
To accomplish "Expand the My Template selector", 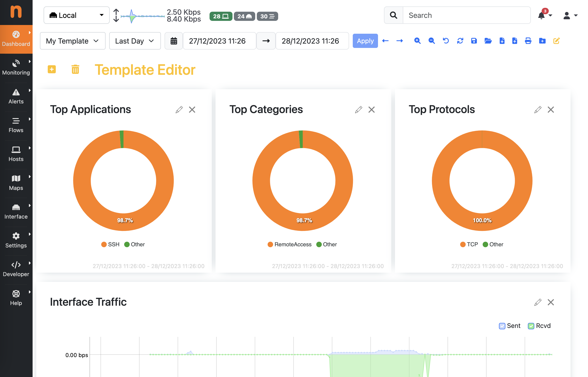I will [73, 41].
